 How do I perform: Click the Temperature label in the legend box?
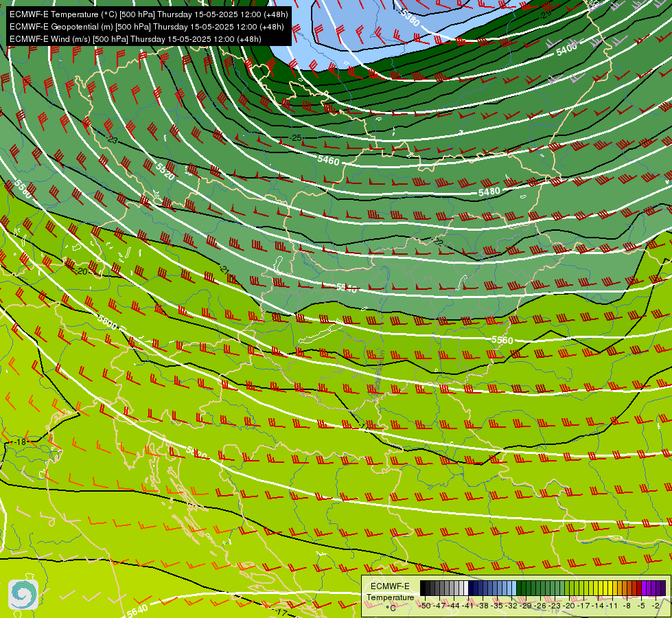click(391, 597)
